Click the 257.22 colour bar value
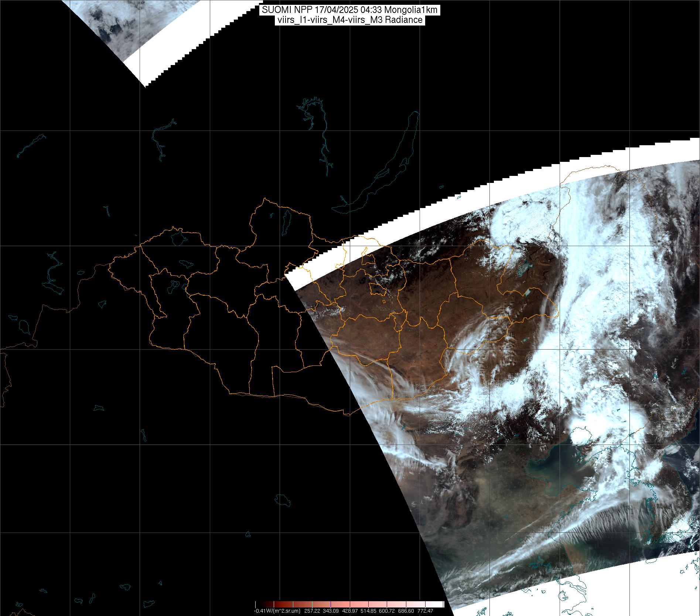The width and height of the screenshot is (700, 616). [x=312, y=611]
